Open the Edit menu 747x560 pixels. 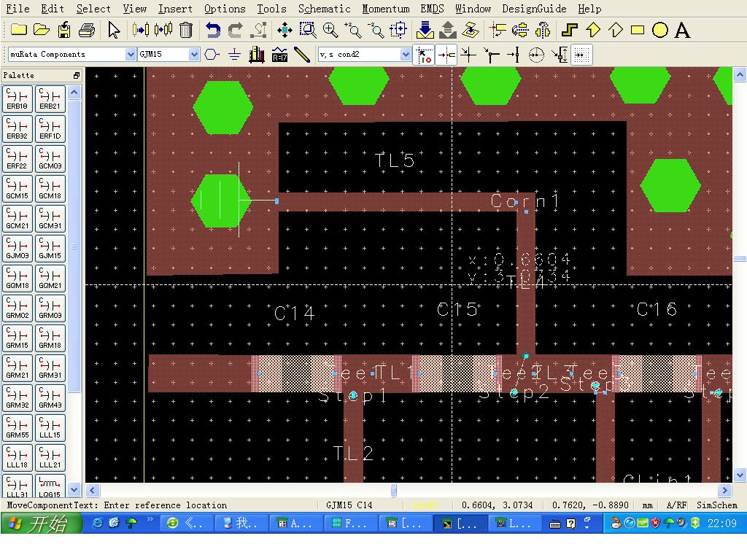coord(53,9)
